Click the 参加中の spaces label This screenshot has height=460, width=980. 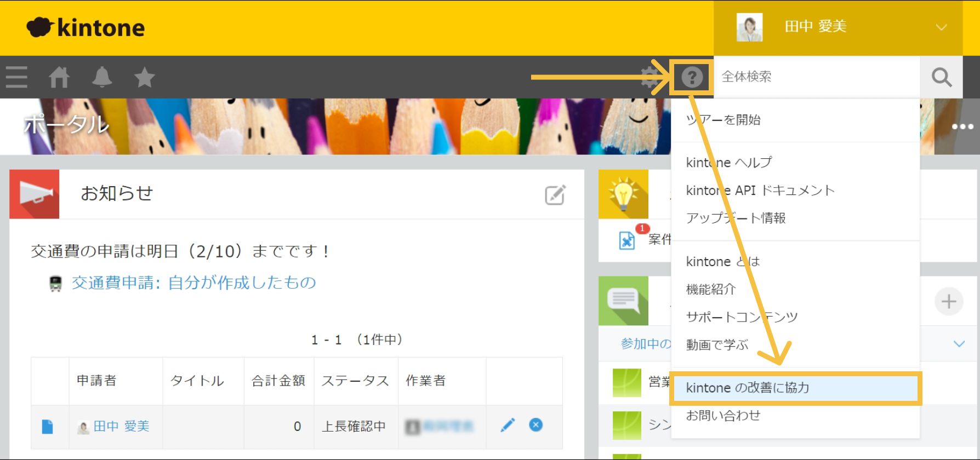(x=646, y=344)
